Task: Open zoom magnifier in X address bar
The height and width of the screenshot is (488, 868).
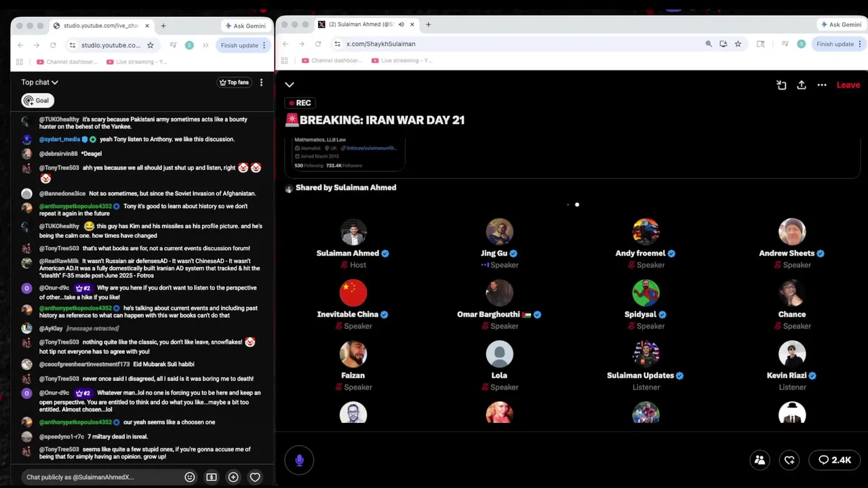Action: [x=709, y=44]
